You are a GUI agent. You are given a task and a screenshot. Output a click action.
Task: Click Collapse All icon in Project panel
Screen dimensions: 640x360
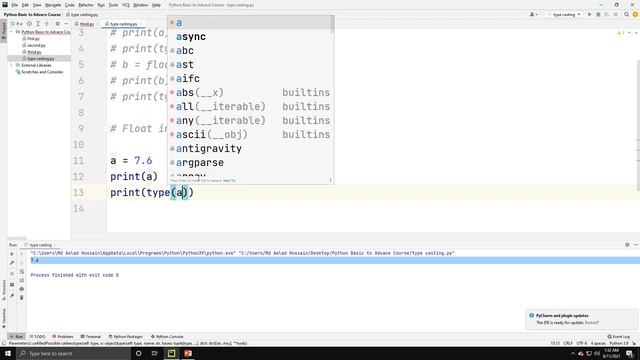coord(47,24)
